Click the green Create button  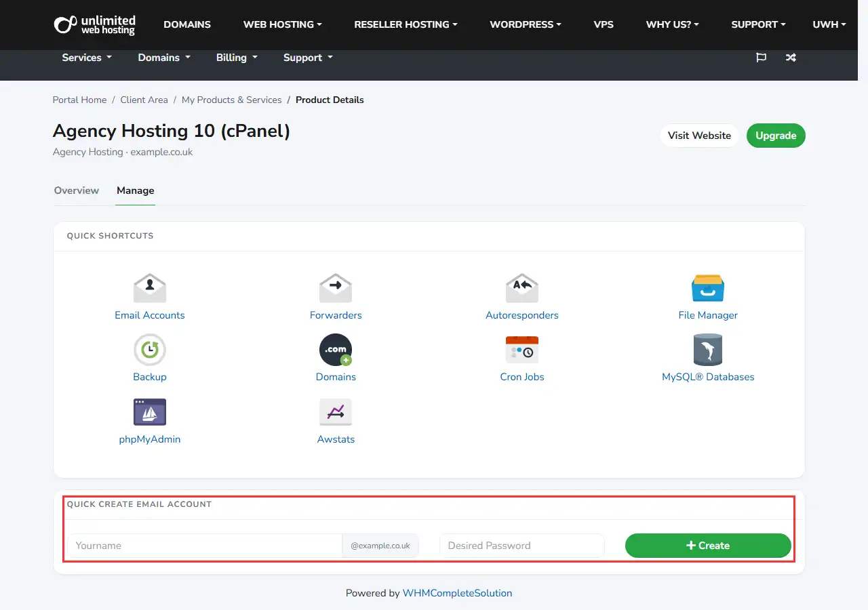(708, 546)
